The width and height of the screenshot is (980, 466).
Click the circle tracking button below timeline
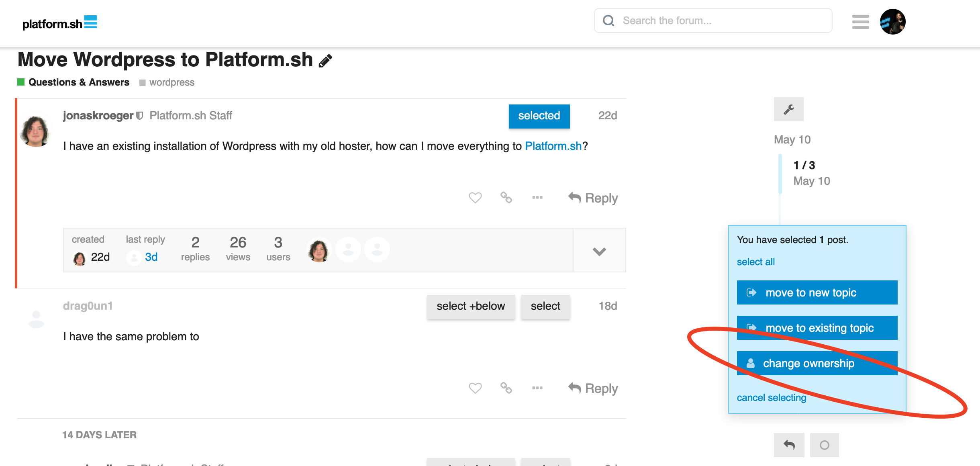(x=824, y=445)
